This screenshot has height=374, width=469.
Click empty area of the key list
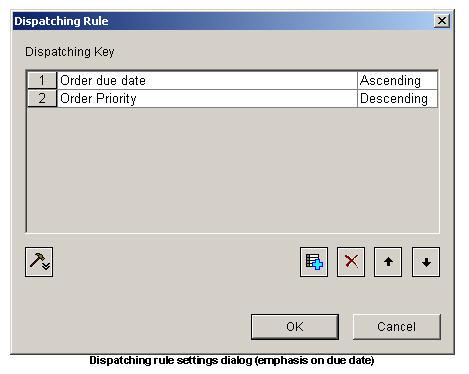coord(232,170)
